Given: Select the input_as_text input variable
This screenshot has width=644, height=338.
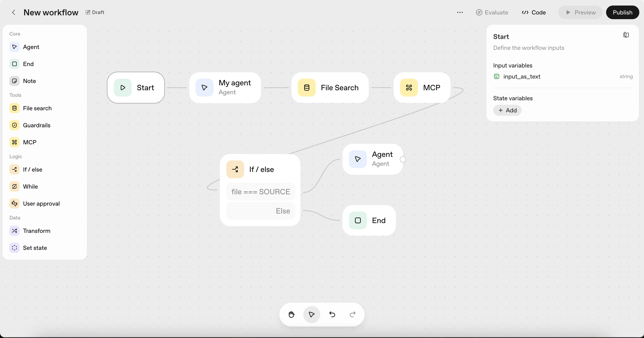Looking at the screenshot, I should click(x=522, y=76).
